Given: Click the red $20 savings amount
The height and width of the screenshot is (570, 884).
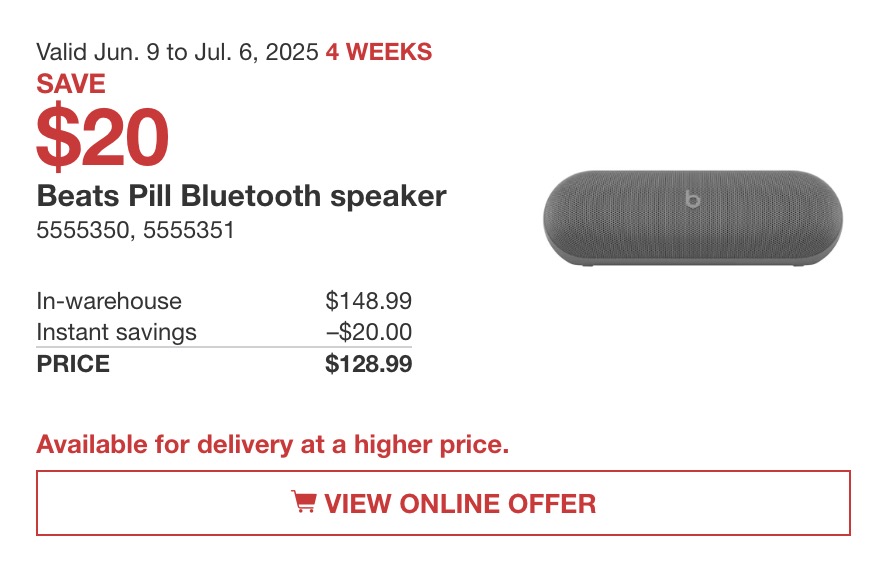Looking at the screenshot, I should 103,137.
